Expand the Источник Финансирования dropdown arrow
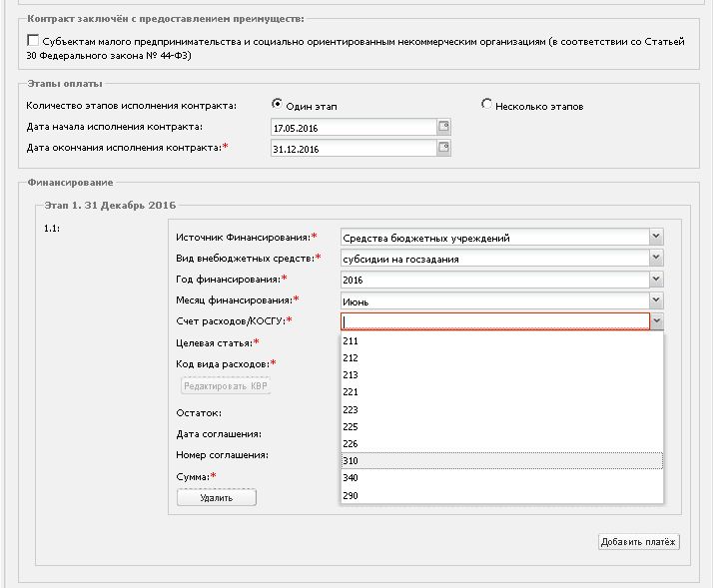Viewport: 713px width, 588px height. pyautogui.click(x=656, y=237)
